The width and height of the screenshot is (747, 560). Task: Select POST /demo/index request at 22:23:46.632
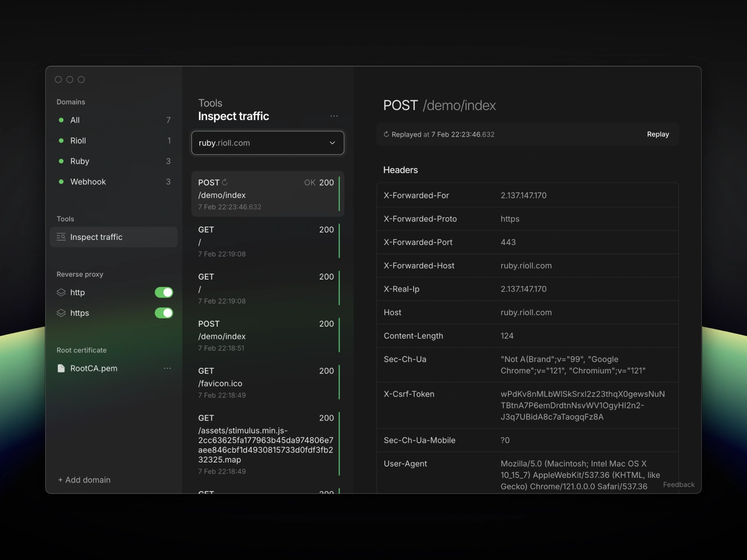[x=268, y=194]
